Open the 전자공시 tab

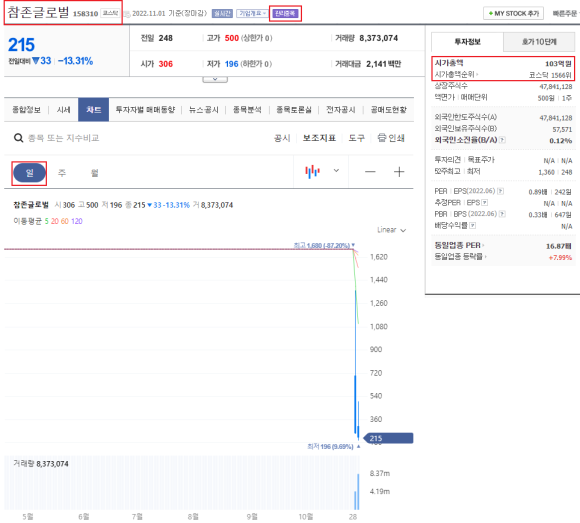click(x=341, y=109)
